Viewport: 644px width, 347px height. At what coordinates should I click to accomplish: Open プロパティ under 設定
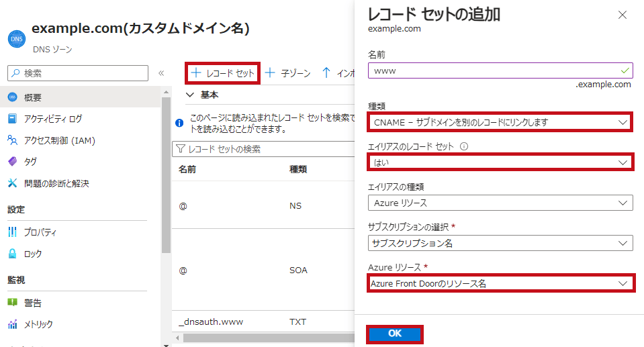40,232
